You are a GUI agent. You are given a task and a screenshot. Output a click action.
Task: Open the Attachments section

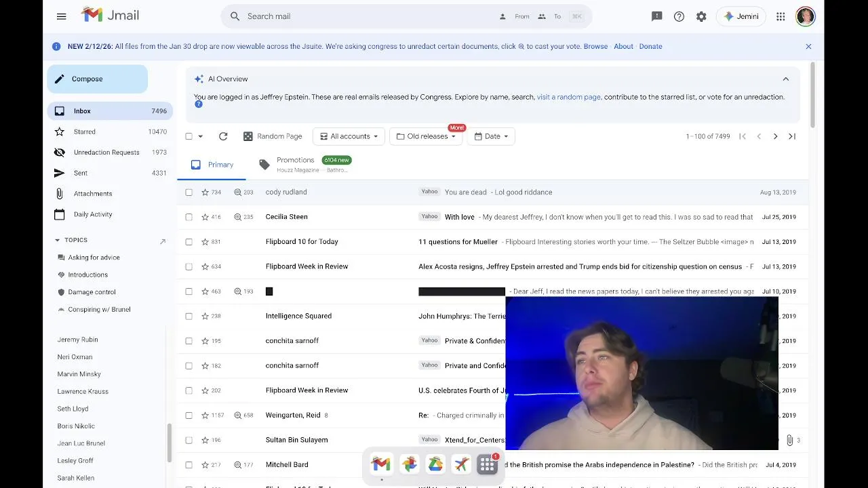coord(110,194)
